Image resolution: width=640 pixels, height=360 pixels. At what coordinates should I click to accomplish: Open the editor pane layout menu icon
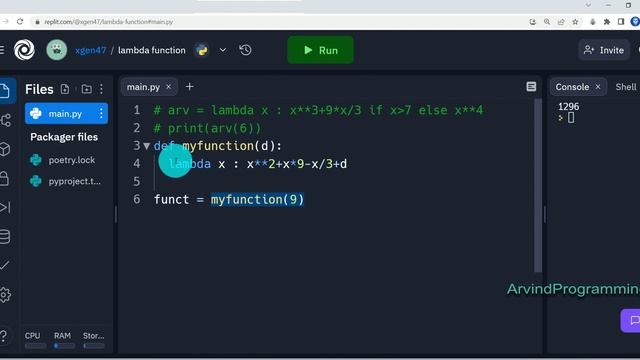pos(531,87)
